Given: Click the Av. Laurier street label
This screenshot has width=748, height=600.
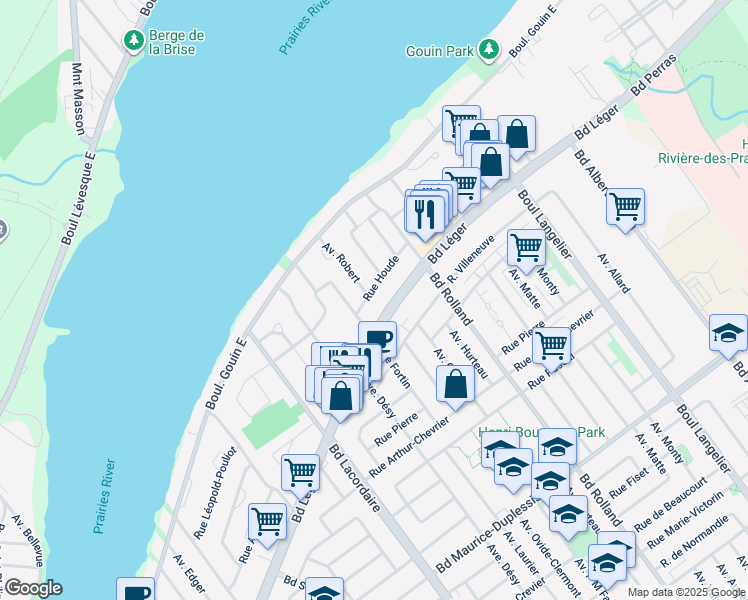Looking at the screenshot, I should coord(523,553).
